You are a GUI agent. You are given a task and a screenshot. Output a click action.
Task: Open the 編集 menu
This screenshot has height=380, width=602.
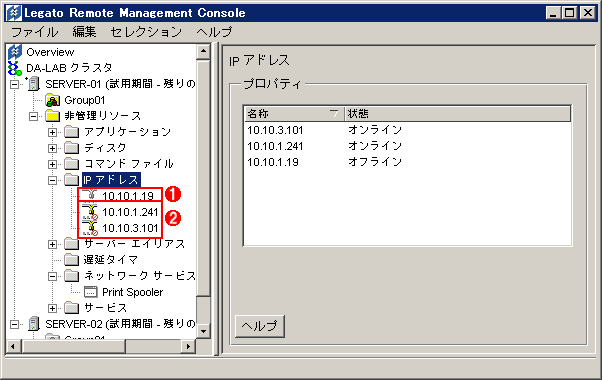84,32
